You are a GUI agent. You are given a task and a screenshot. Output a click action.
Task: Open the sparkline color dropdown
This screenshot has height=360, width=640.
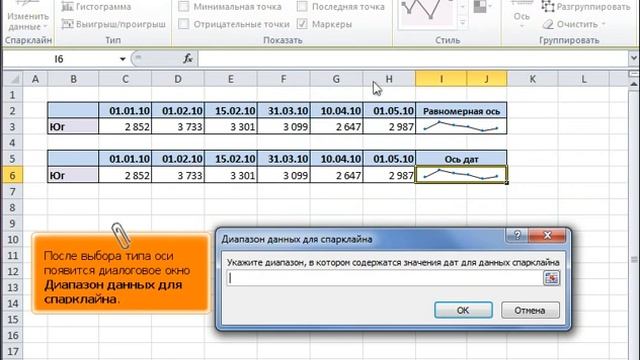482,7
